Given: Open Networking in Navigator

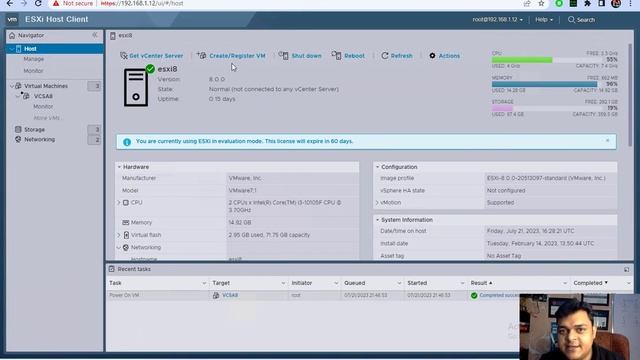Looking at the screenshot, I should tap(39, 139).
